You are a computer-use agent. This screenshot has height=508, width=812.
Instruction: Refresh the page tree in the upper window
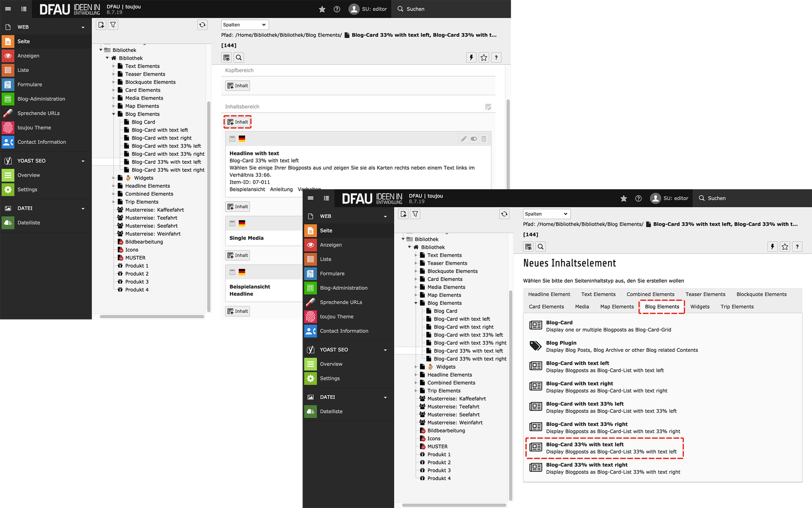tap(202, 25)
